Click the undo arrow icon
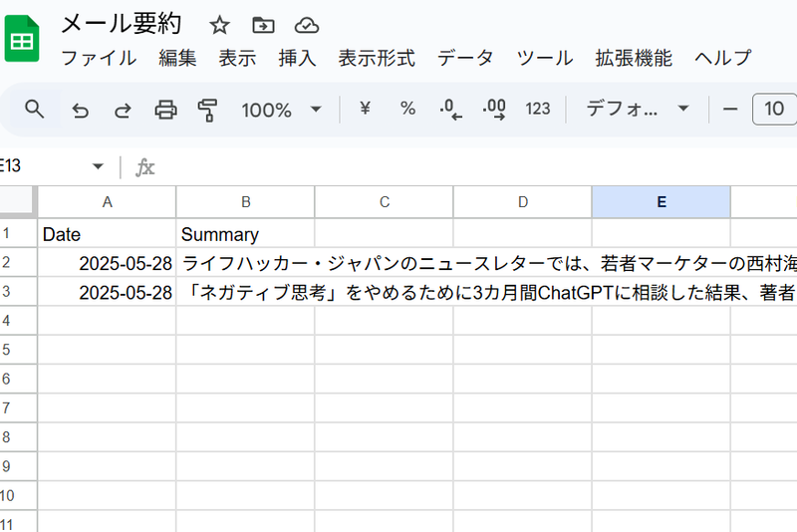This screenshot has width=797, height=532. point(81,110)
